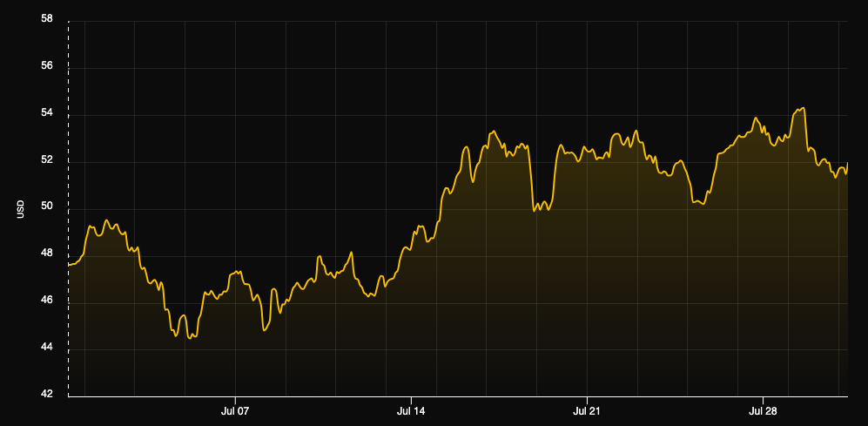
Task: Click the USD y-axis title
Action: pyautogui.click(x=19, y=209)
